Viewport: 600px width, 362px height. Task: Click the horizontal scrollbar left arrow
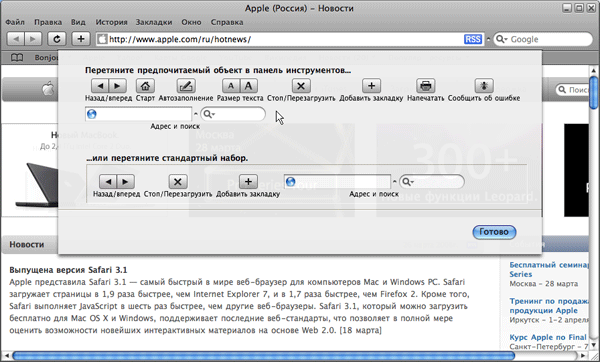pyautogui.click(x=6, y=356)
